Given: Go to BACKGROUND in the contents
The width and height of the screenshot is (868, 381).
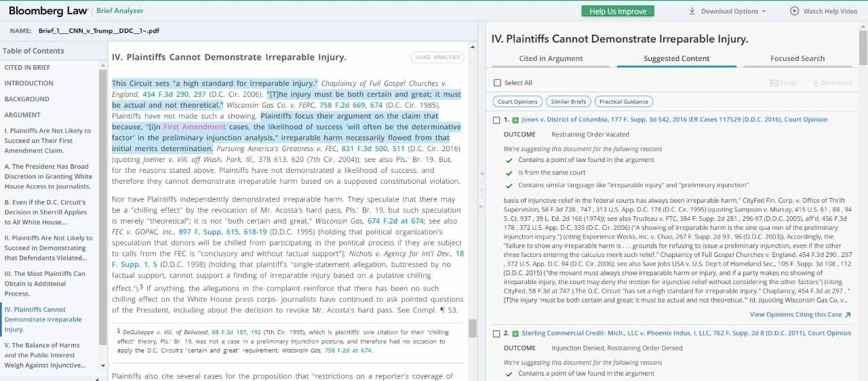Looking at the screenshot, I should (27, 99).
